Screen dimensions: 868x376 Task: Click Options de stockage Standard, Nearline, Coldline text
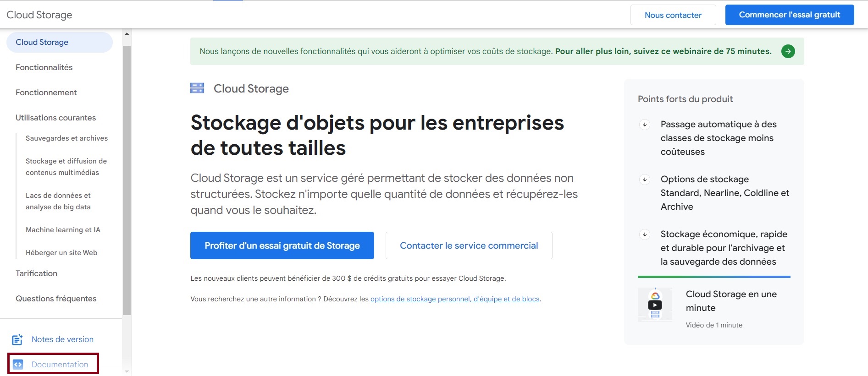pos(725,193)
